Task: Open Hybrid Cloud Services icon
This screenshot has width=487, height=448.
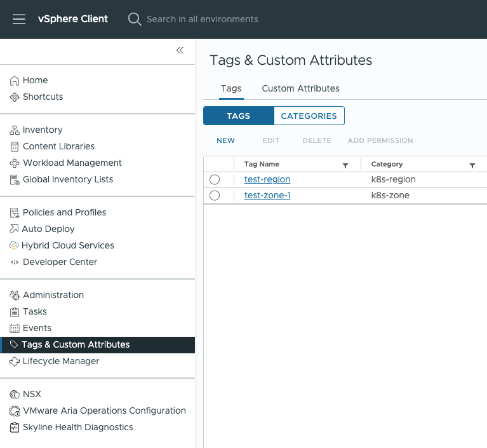Action: coord(15,246)
